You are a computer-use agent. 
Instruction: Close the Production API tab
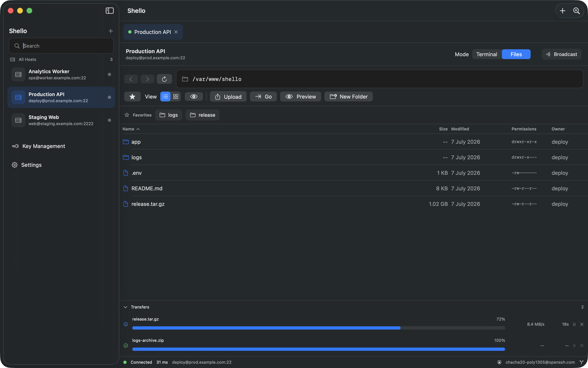[176, 32]
